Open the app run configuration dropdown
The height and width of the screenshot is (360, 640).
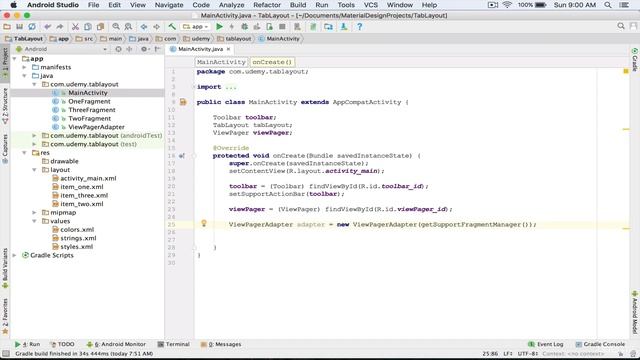[x=196, y=27]
